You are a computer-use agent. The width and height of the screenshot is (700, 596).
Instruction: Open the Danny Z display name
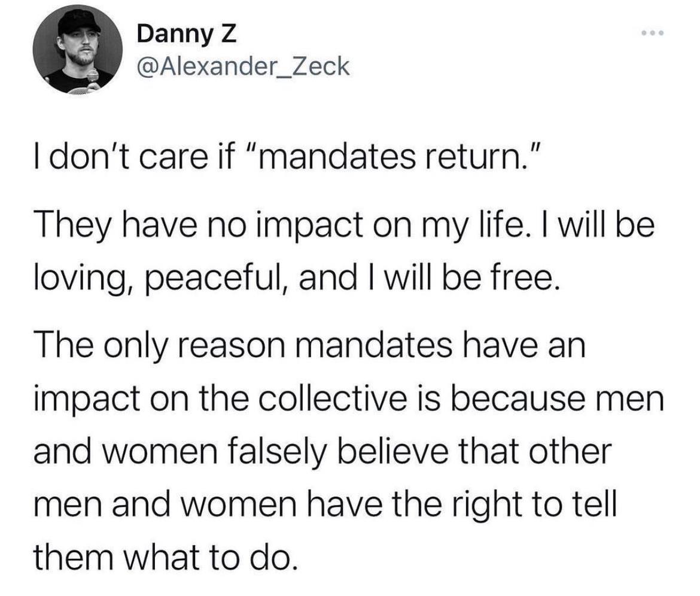coord(187,34)
